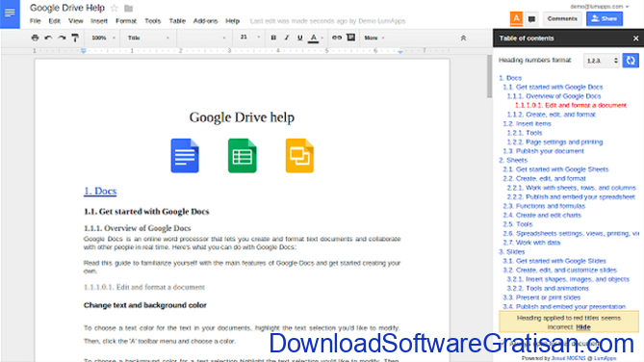Star the Google Drive Help document
644x362 pixels.
click(x=115, y=9)
